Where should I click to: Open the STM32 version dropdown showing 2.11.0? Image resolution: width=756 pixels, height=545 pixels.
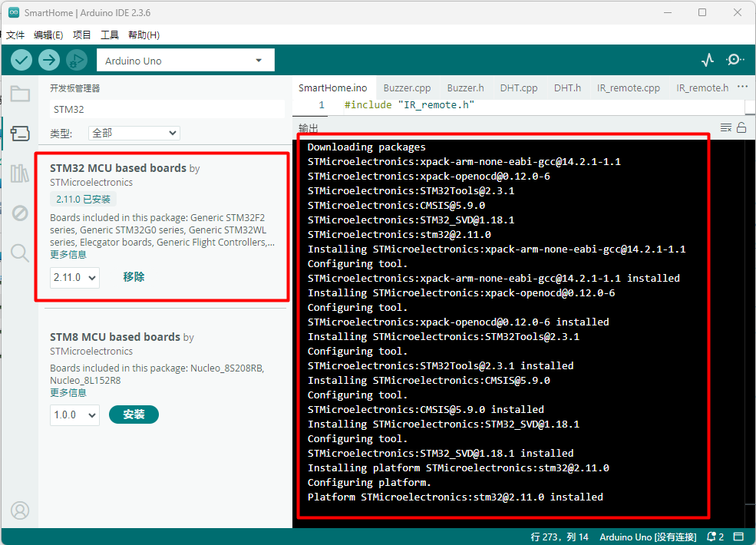74,276
